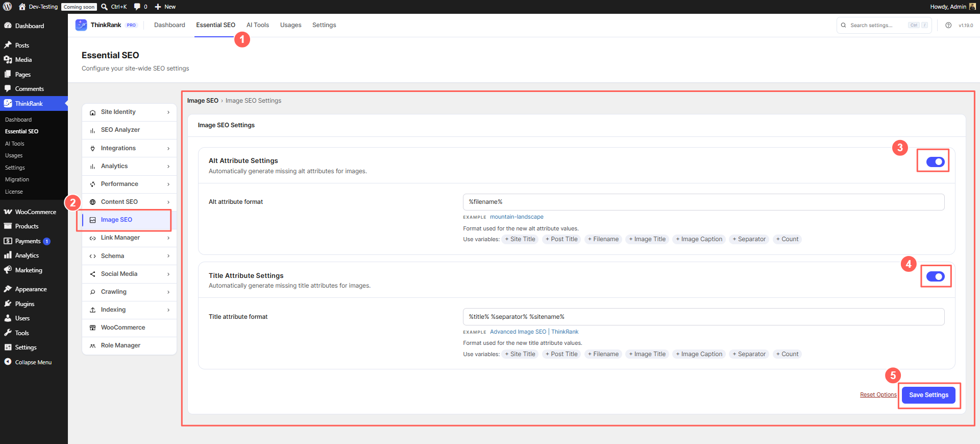Add Count variable to alt format
980x444 pixels.
pyautogui.click(x=787, y=239)
